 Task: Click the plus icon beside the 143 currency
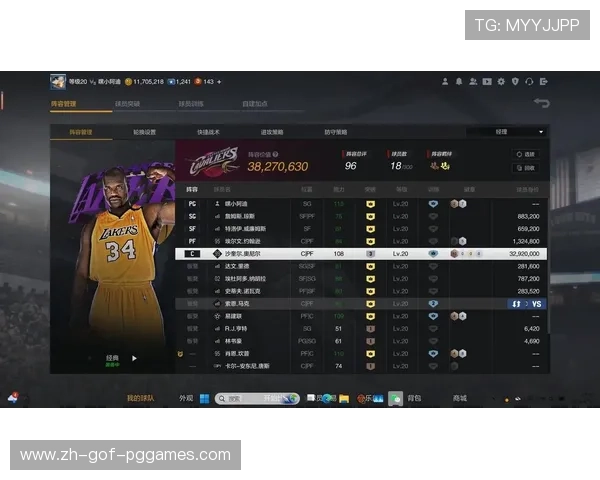click(219, 81)
